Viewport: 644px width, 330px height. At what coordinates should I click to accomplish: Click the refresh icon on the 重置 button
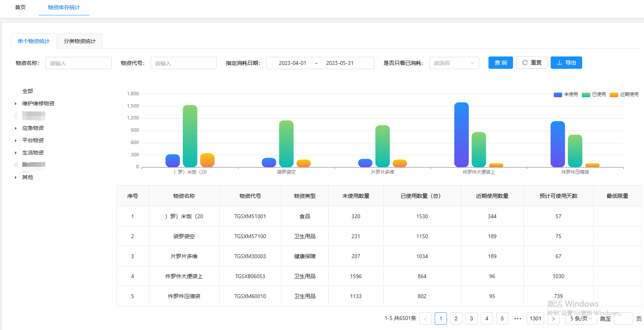pos(525,63)
